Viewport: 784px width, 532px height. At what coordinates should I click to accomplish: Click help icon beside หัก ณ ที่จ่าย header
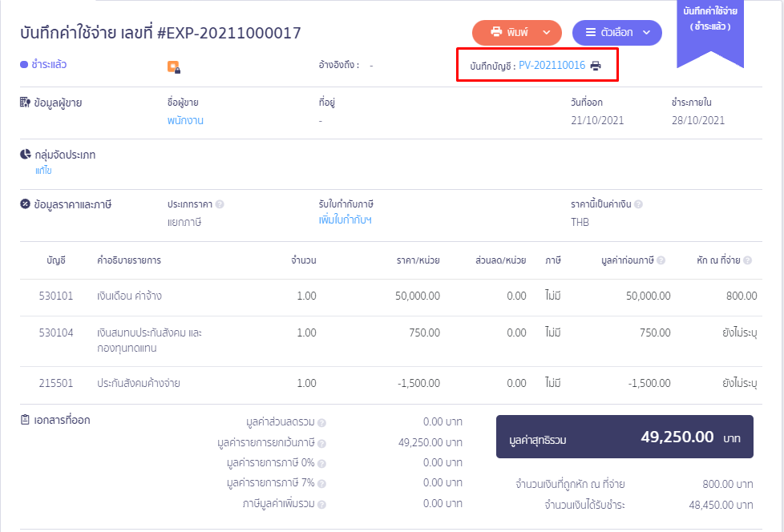click(x=747, y=260)
